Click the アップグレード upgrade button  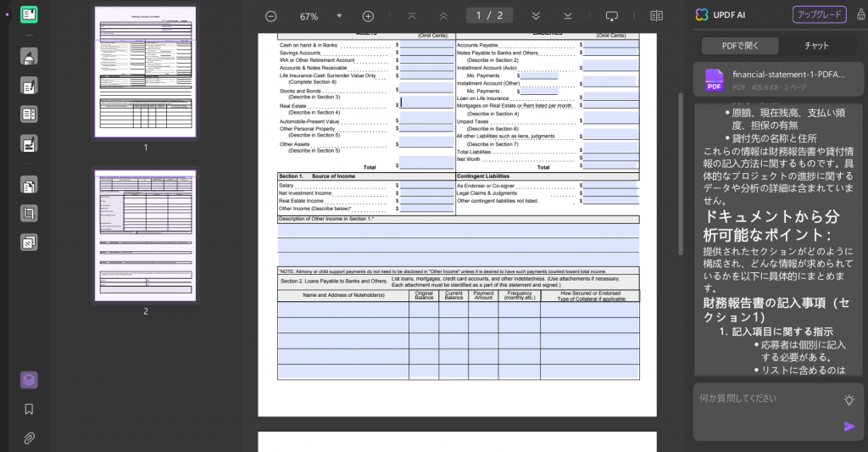[x=820, y=14]
